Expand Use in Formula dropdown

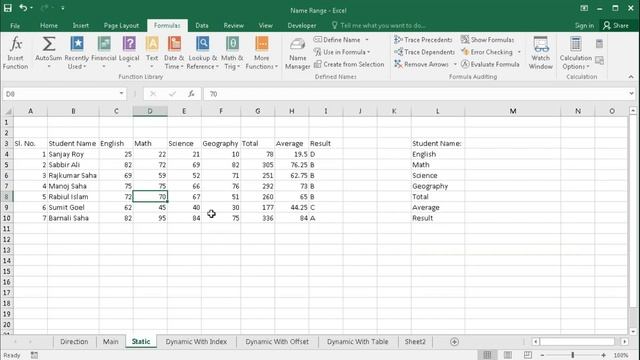coord(369,52)
